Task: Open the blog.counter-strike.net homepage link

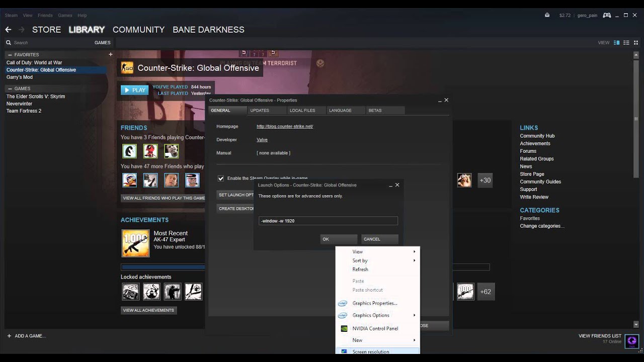Action: coord(285,127)
